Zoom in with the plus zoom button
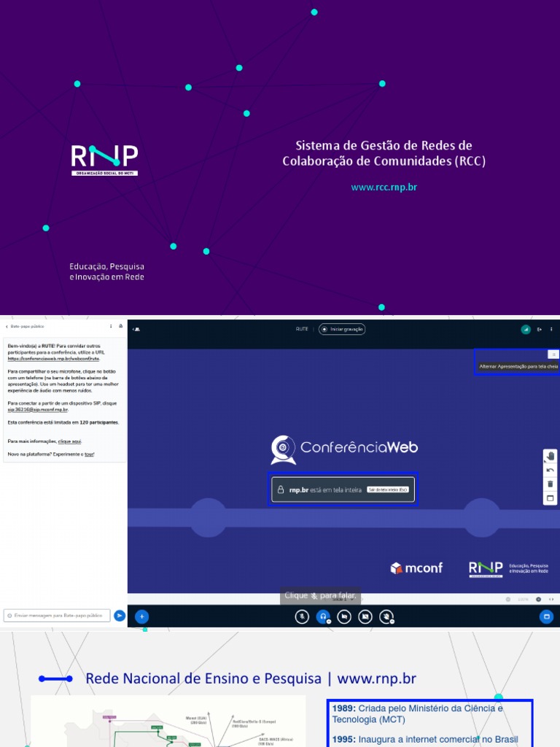The image size is (560, 747). coord(539,600)
